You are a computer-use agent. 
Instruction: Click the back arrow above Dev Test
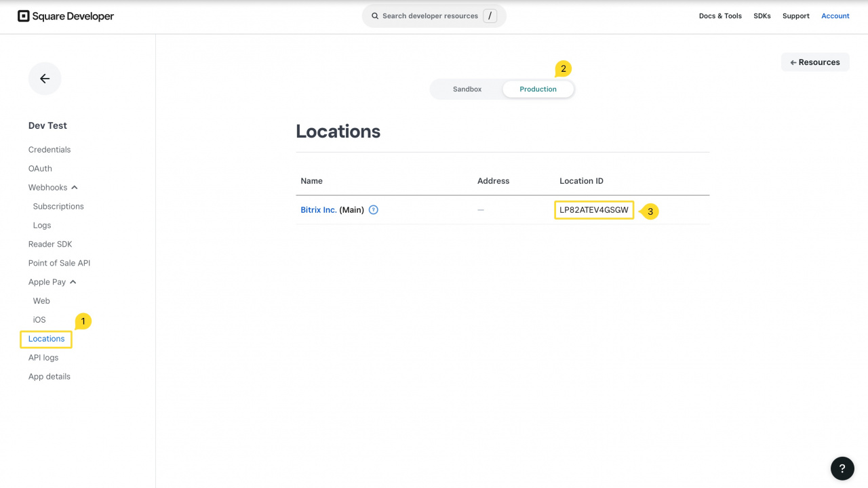[x=44, y=79]
